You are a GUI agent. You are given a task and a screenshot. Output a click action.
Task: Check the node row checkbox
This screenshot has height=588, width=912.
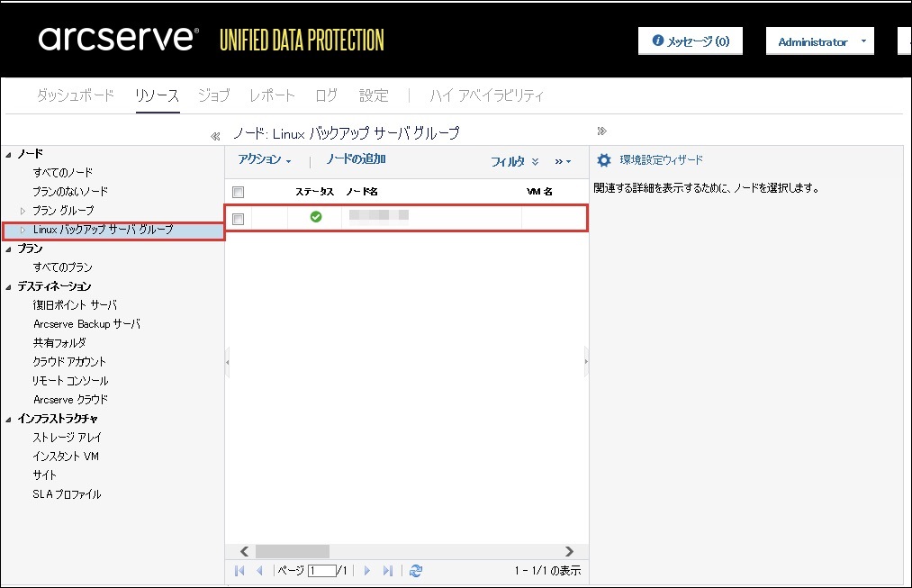pyautogui.click(x=238, y=219)
